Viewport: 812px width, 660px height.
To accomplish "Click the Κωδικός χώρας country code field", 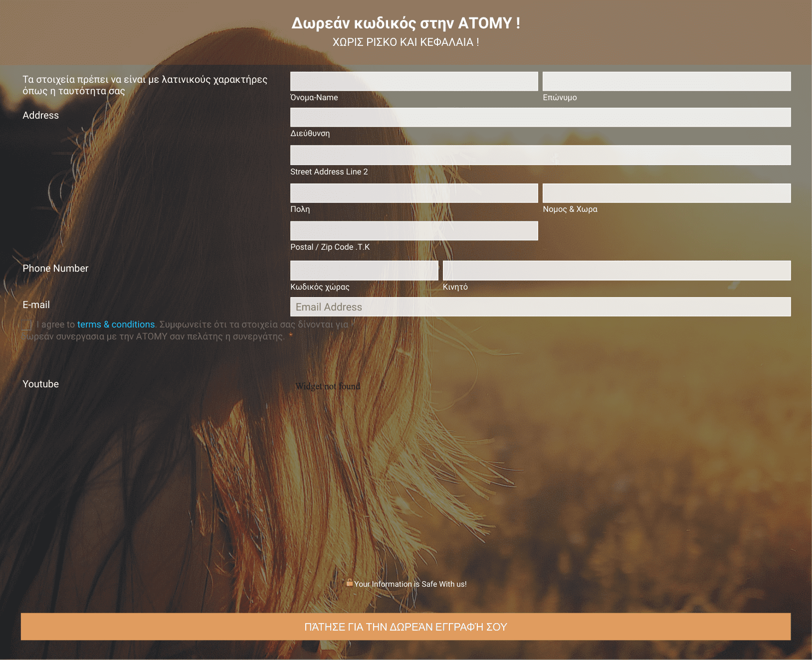I will coord(364,270).
